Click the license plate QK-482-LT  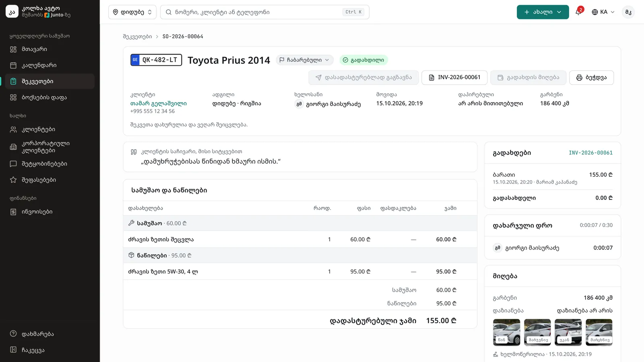pyautogui.click(x=156, y=60)
